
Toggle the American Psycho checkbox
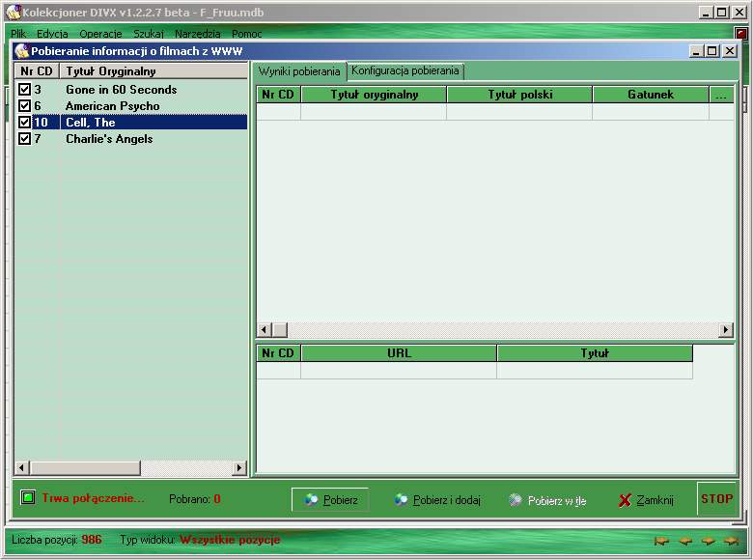pyautogui.click(x=25, y=106)
